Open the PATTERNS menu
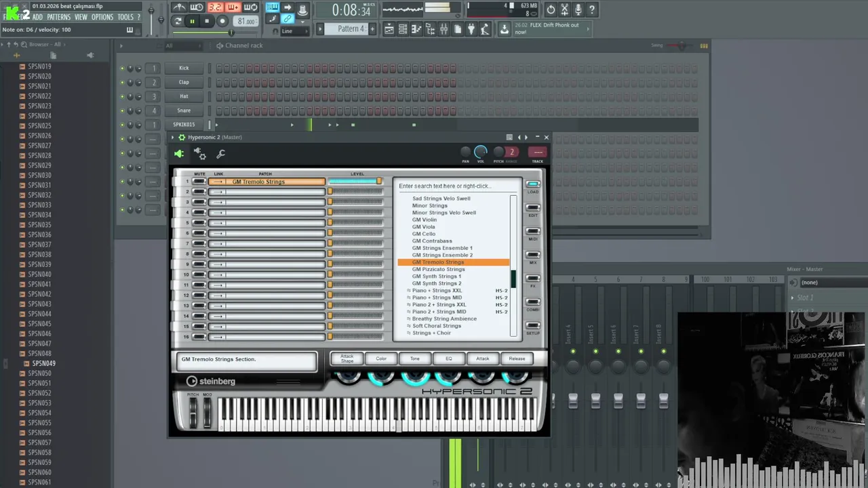This screenshot has height=488, width=868. tap(58, 17)
